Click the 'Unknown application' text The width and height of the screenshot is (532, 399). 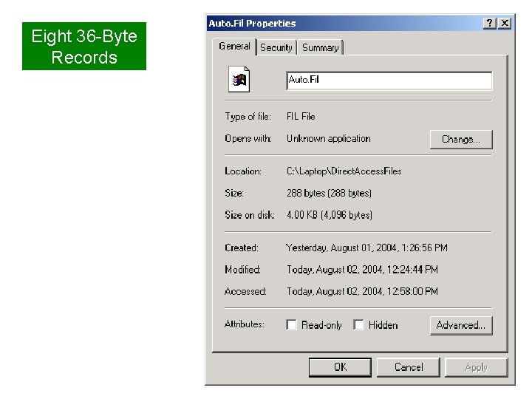pos(328,138)
